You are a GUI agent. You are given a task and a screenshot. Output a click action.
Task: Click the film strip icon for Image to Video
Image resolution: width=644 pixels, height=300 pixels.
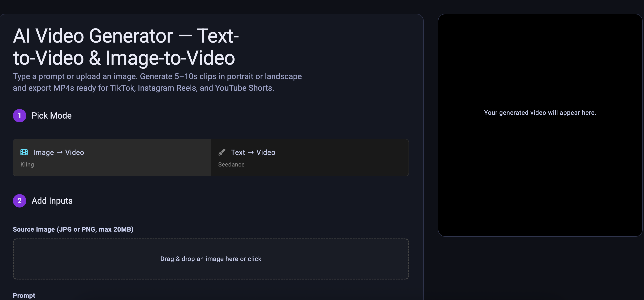point(24,152)
